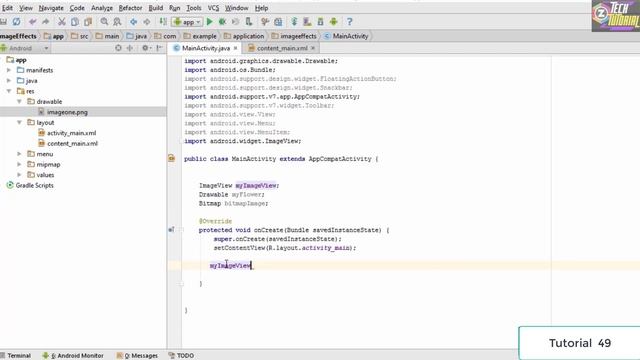Open the AVD Manager icon
The image size is (640, 360).
tap(307, 22)
